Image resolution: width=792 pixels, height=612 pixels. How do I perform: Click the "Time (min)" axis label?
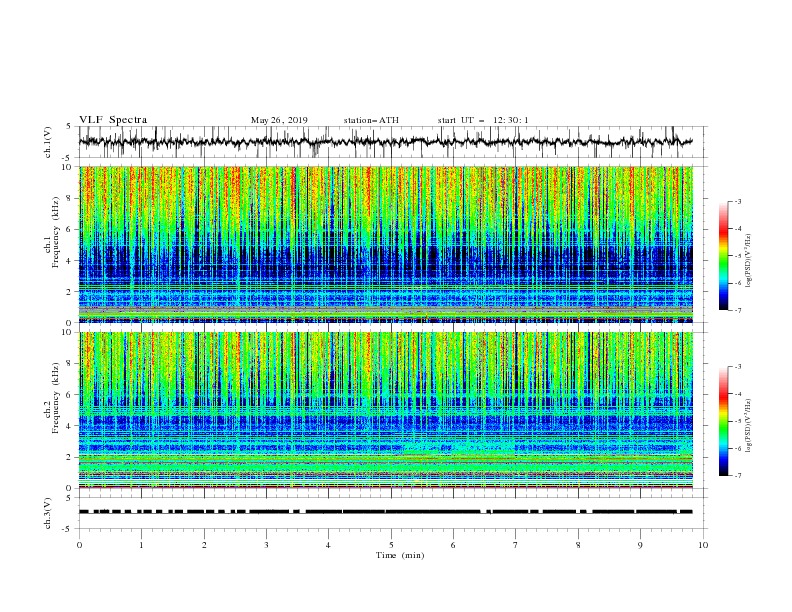point(400,555)
